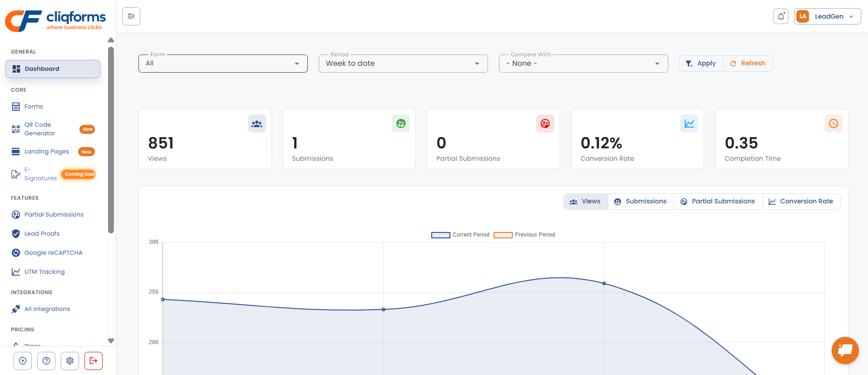This screenshot has height=375, width=868.
Task: Switch chart to Partial Submissions tab
Action: click(718, 202)
